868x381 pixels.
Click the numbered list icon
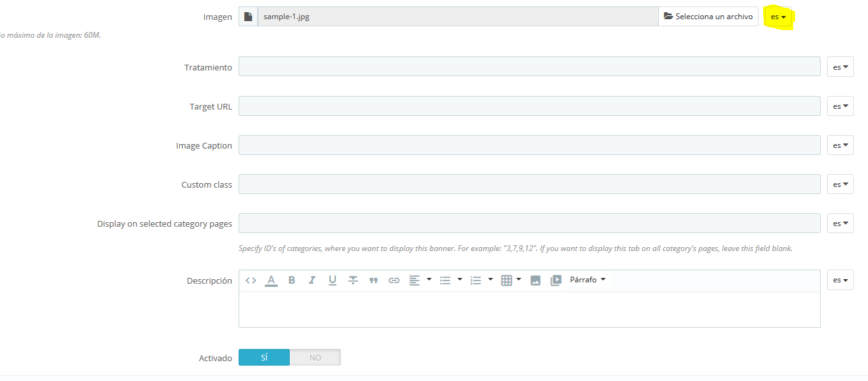tap(476, 280)
